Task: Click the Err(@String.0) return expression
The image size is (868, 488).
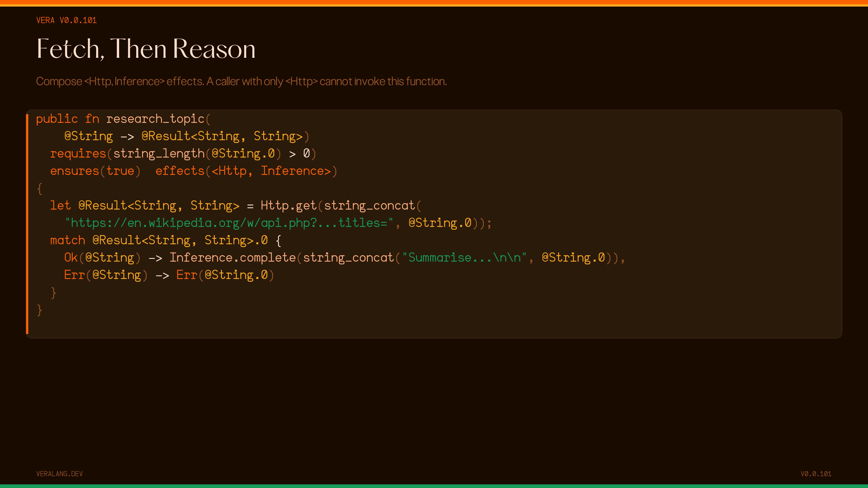Action: point(225,275)
